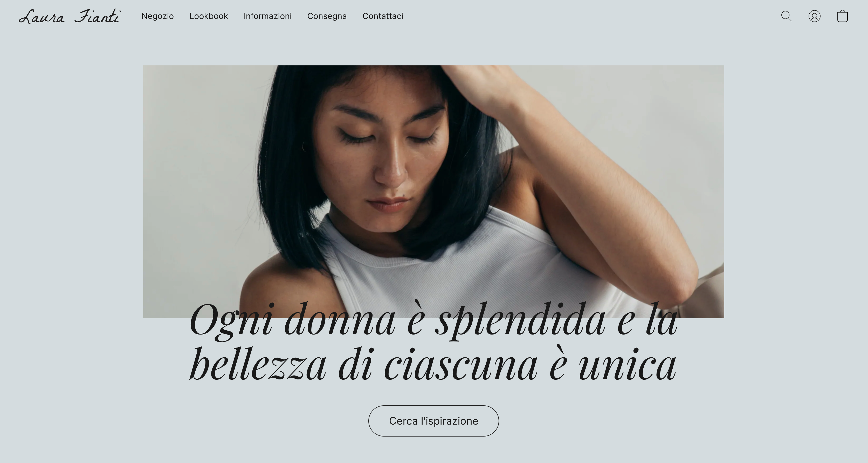Click the word 'donna' in the headline

[x=340, y=320]
